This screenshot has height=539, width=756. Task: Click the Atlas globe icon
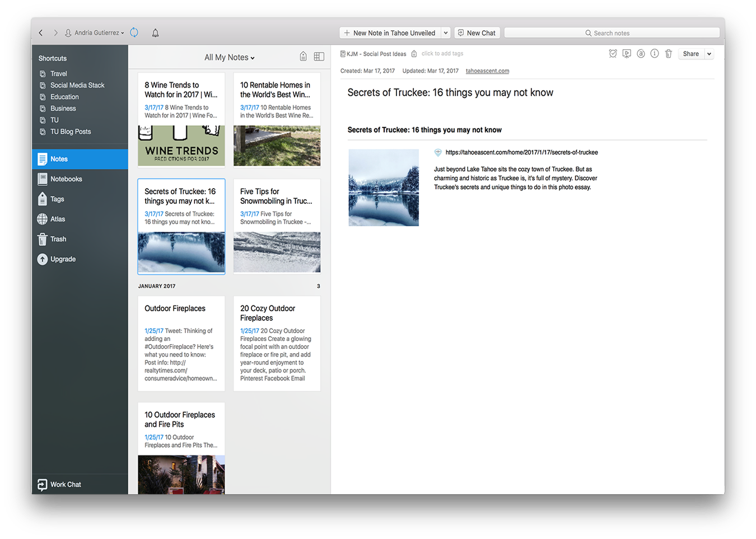tap(43, 219)
